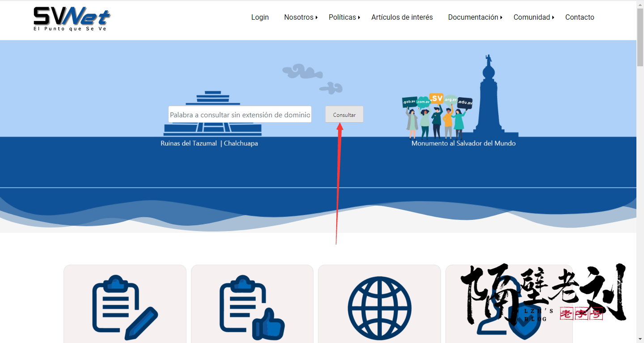Go to Artículos de interés

coord(402,17)
